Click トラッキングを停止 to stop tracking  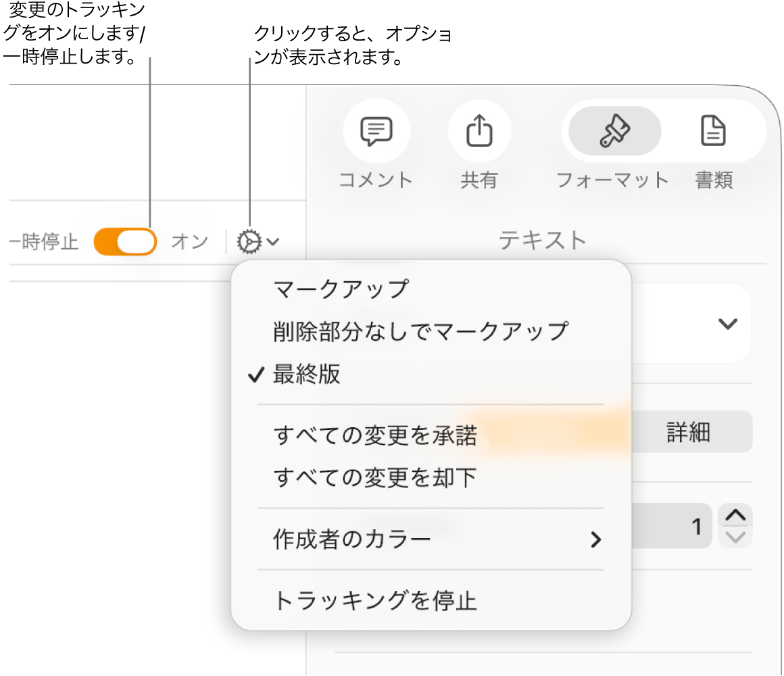click(x=376, y=601)
